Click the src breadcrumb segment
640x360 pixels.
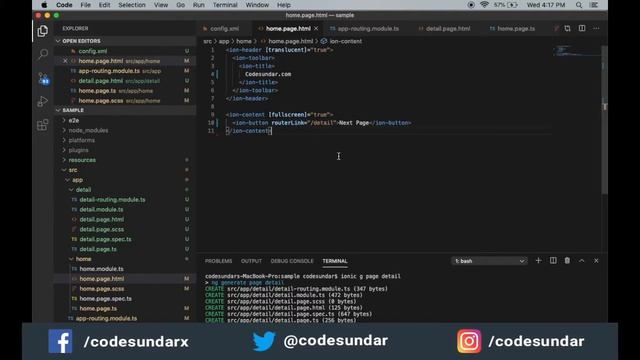click(x=207, y=41)
